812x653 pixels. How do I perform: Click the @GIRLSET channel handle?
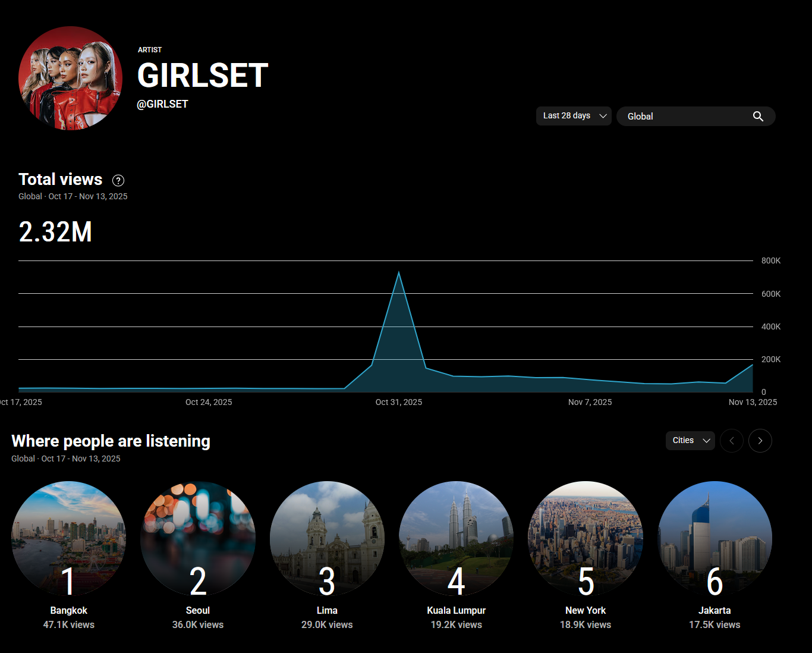click(x=162, y=104)
